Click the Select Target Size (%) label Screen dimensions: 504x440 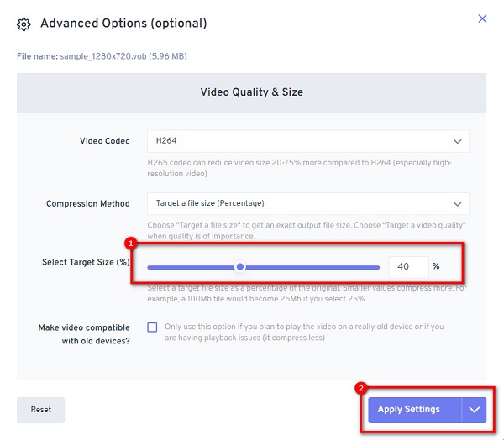[x=86, y=262]
